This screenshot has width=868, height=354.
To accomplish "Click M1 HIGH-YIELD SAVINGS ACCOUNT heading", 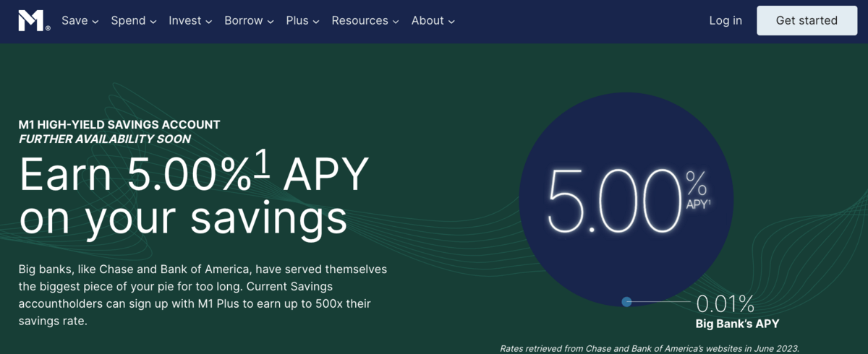I will pyautogui.click(x=119, y=125).
